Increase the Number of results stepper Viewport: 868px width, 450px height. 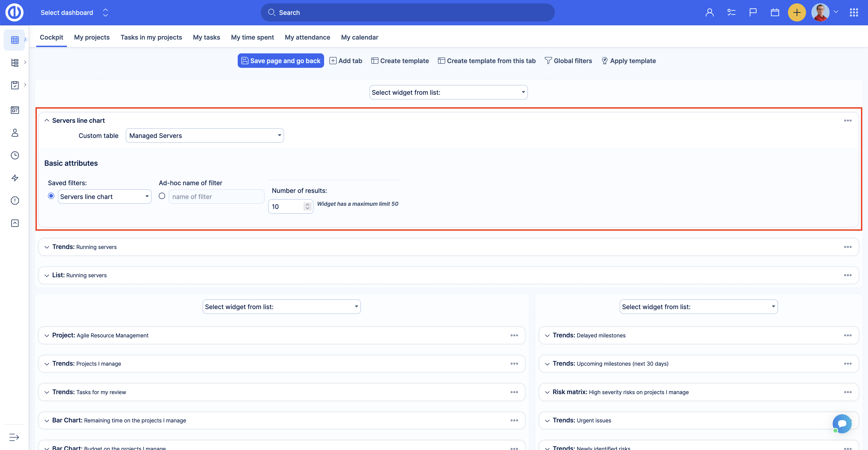pos(307,204)
